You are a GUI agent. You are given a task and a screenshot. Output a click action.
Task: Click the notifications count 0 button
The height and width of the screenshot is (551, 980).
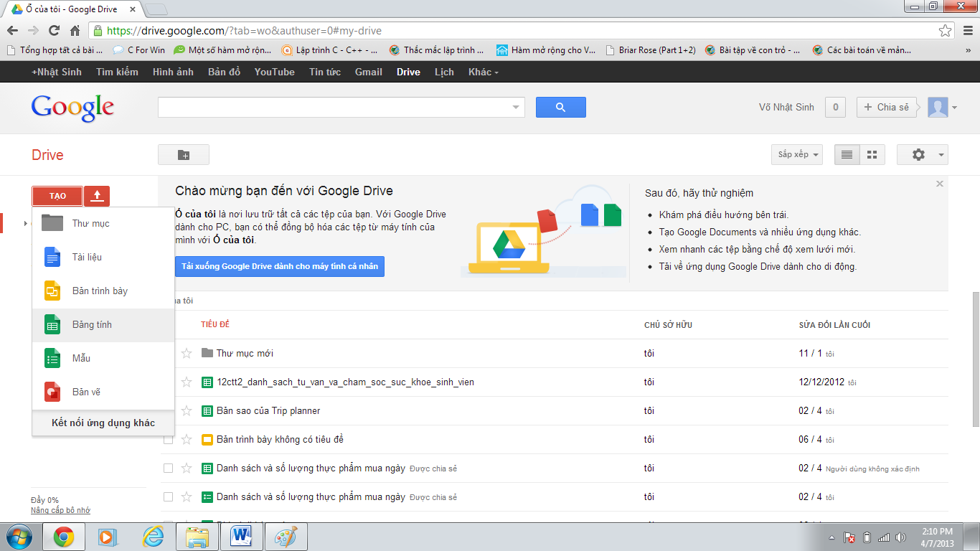coord(835,107)
